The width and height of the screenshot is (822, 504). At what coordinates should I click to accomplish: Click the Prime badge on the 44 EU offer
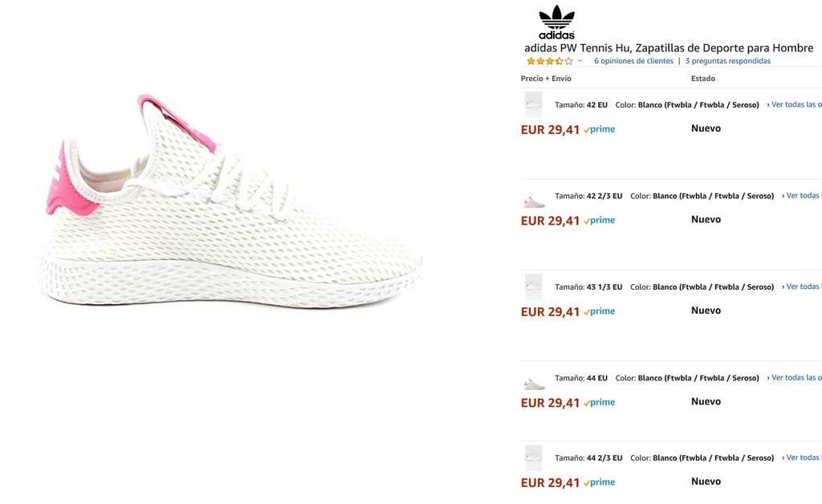coord(600,402)
